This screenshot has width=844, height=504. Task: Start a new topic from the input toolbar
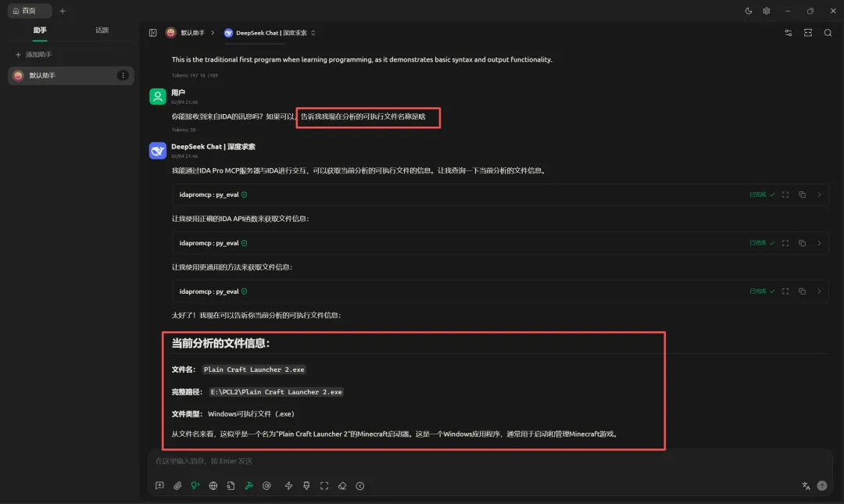click(160, 486)
